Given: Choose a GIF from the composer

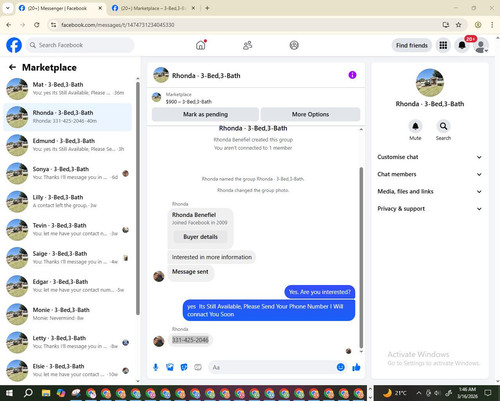Looking at the screenshot, I should (198, 367).
